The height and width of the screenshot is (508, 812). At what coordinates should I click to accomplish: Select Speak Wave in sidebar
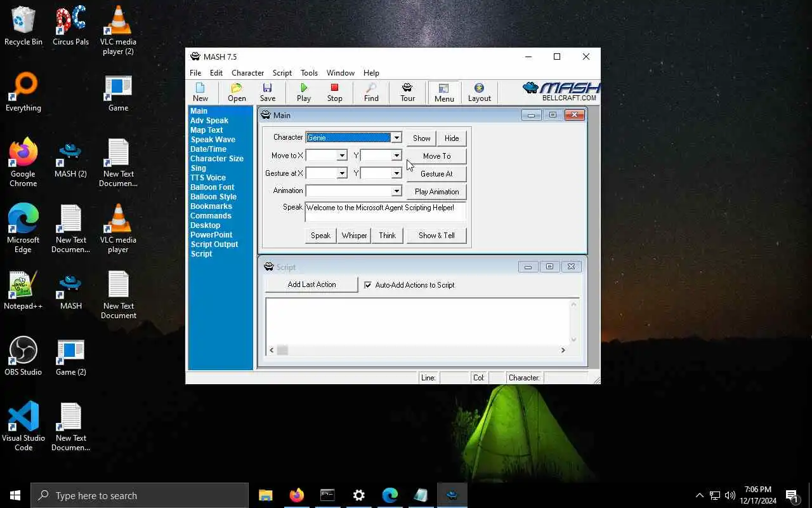[x=213, y=140]
